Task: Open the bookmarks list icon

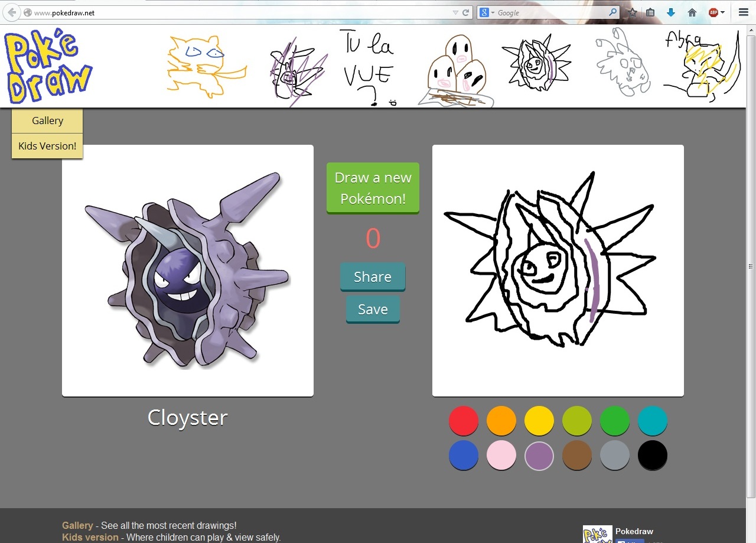Action: tap(650, 12)
